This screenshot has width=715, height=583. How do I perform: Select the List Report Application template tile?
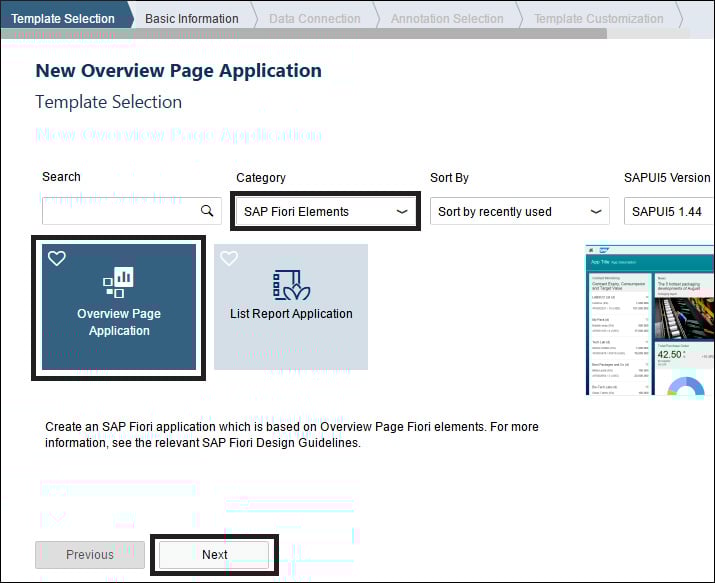point(291,307)
